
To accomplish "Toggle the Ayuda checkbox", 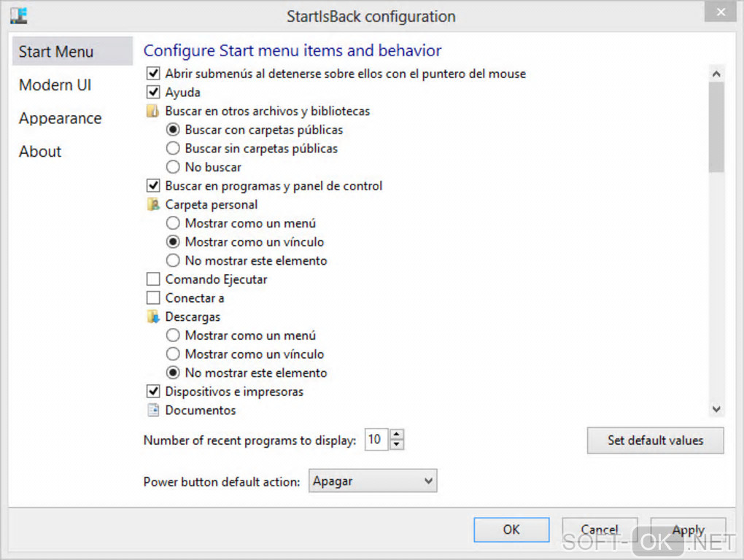I will coord(152,92).
